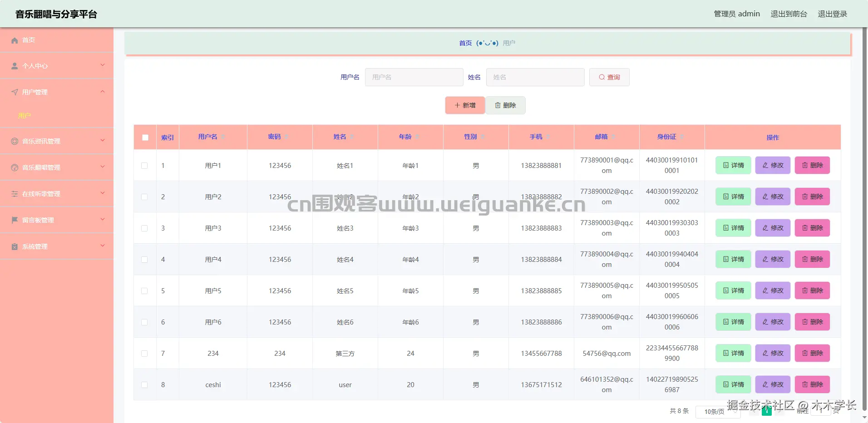Click the flag icon beside 留言板管理
868x423 pixels.
click(x=15, y=220)
